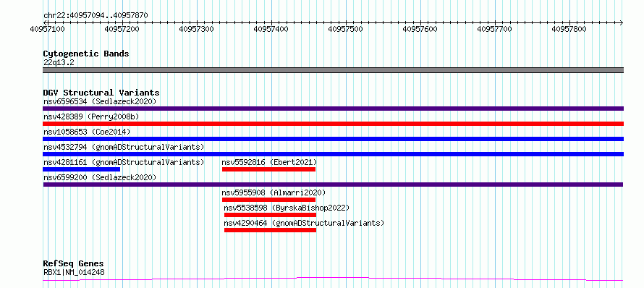The image size is (644, 288).
Task: Click the 22q13.2 band label
Action: (x=59, y=63)
